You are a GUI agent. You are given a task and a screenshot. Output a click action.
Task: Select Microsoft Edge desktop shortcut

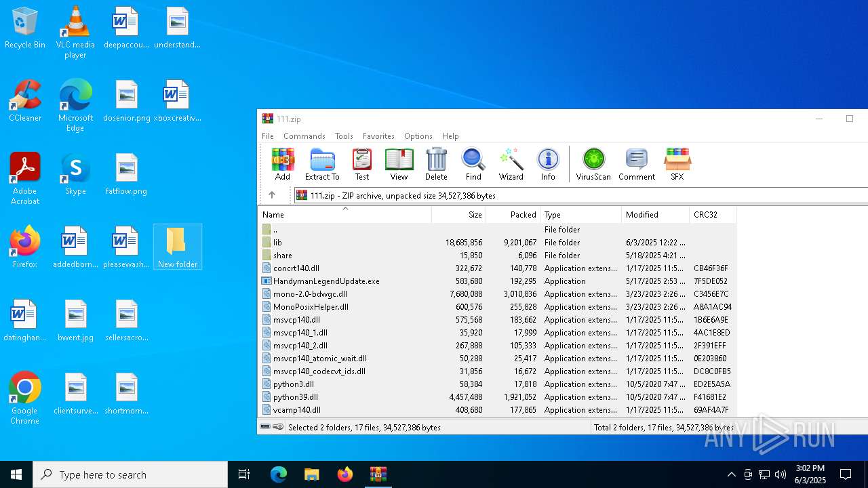pos(75,106)
